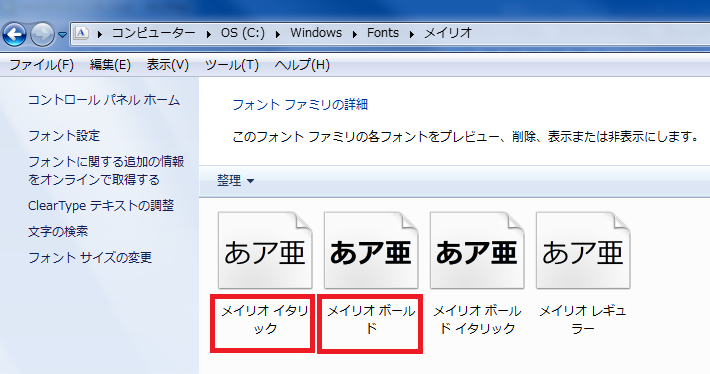The height and width of the screenshot is (374, 710).
Task: Expand the arrow after コンピューター in address bar
Action: (x=208, y=34)
